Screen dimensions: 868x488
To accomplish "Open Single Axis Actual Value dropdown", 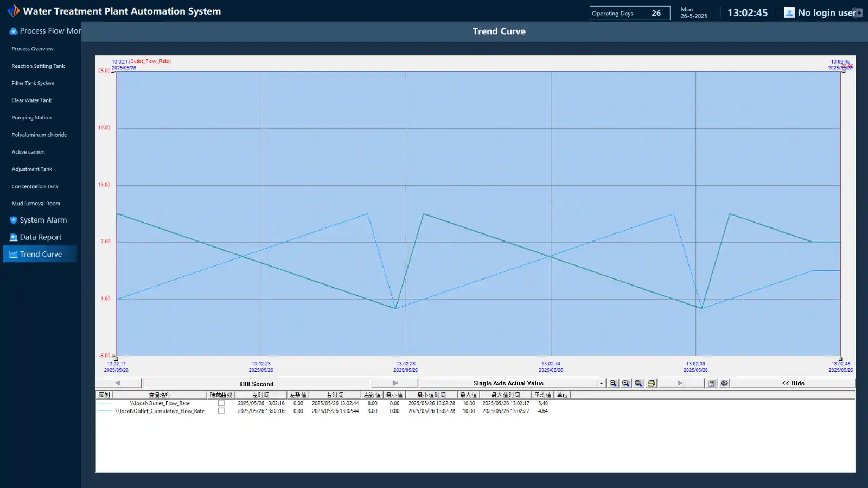I will click(x=601, y=383).
